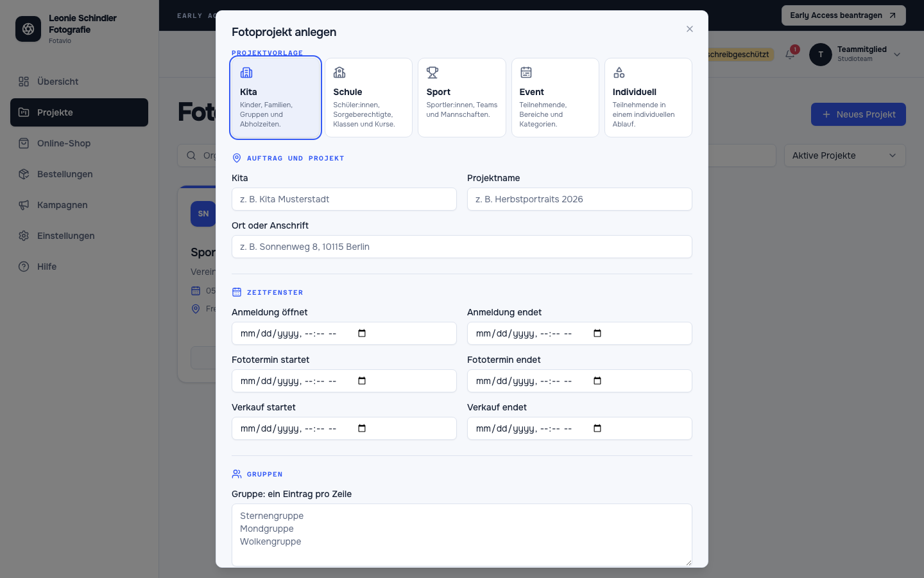The height and width of the screenshot is (578, 924).
Task: Click the Kita building icon in template card
Action: (246, 73)
